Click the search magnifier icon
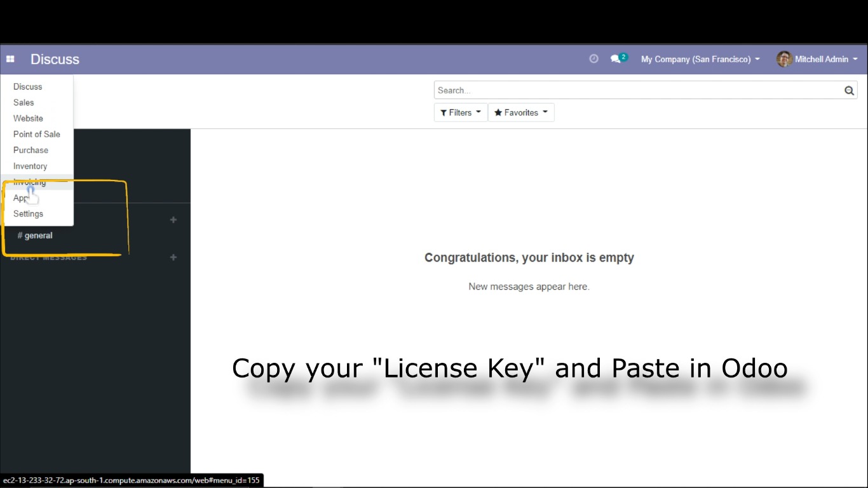 [x=849, y=90]
